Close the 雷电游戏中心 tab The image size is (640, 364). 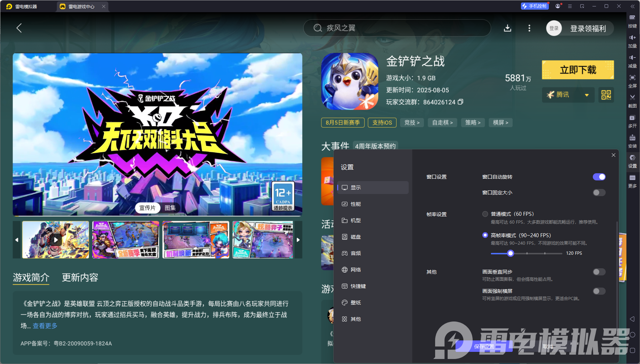point(104,6)
